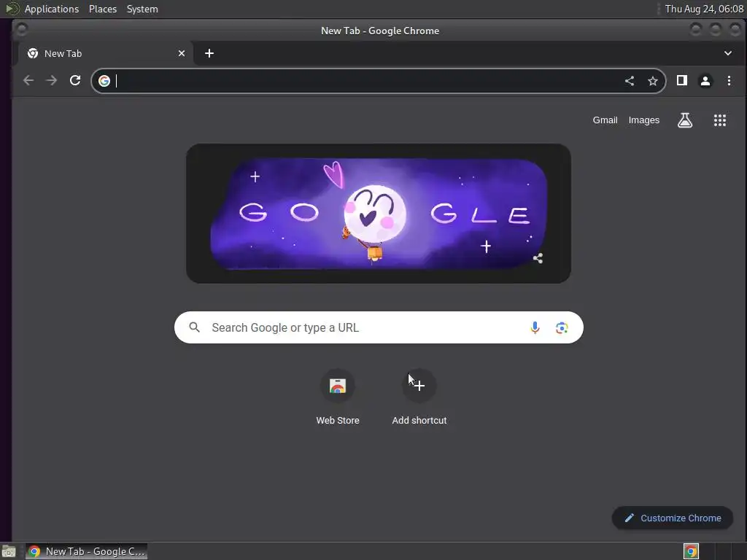Open a new tab with the plus button
This screenshot has width=747, height=560.
coord(209,53)
